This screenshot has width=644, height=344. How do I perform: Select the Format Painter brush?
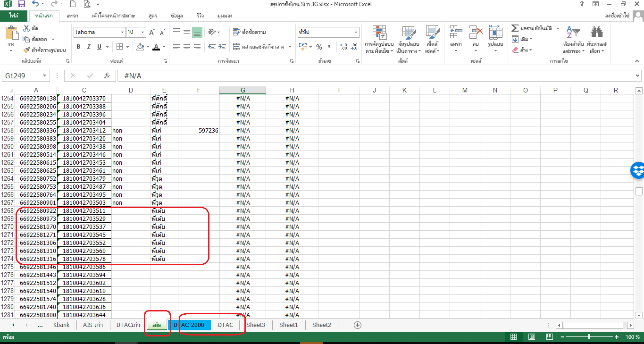pos(27,50)
